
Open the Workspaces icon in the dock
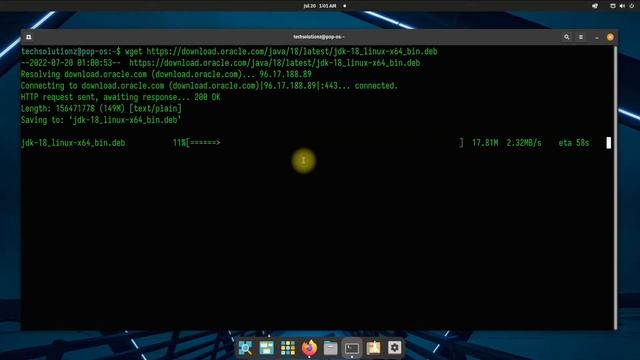pos(267,348)
